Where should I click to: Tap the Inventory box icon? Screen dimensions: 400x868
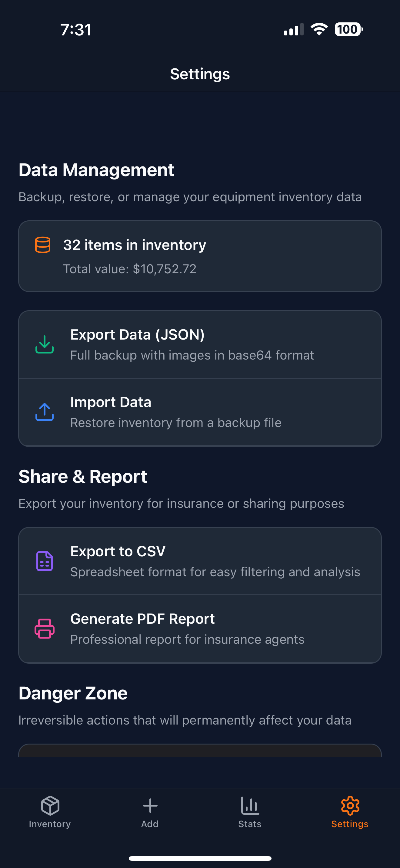(x=50, y=805)
